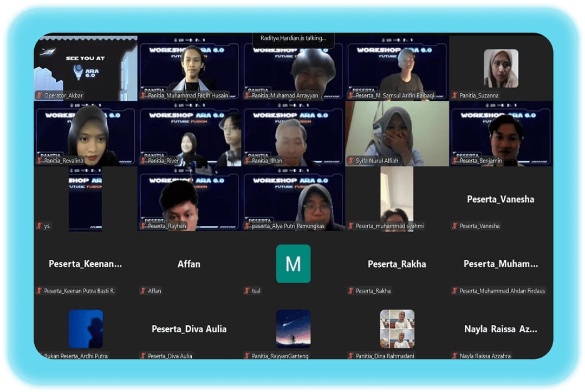Image resolution: width=585 pixels, height=392 pixels.
Task: Select Panitia_Revalina's video tile
Action: tap(86, 134)
